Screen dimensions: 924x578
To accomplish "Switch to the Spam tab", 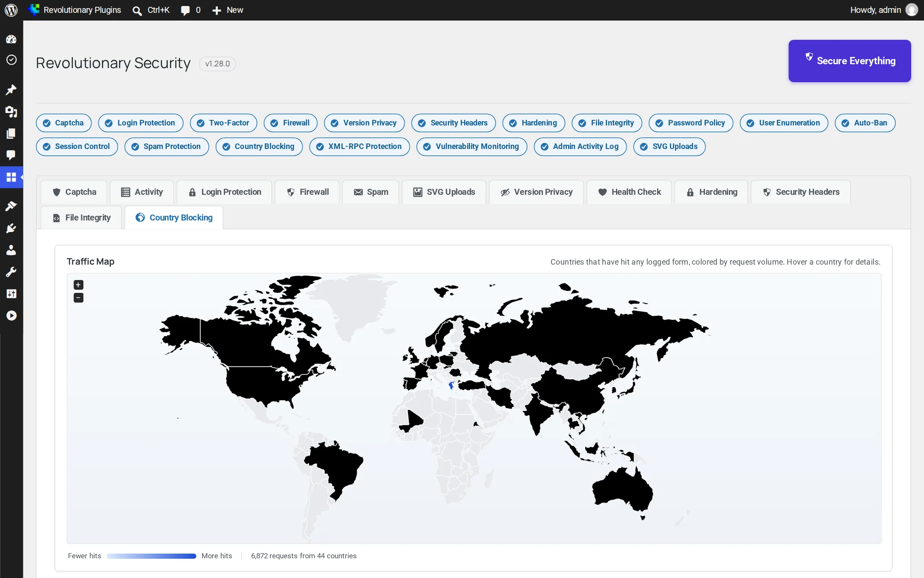I will [371, 192].
